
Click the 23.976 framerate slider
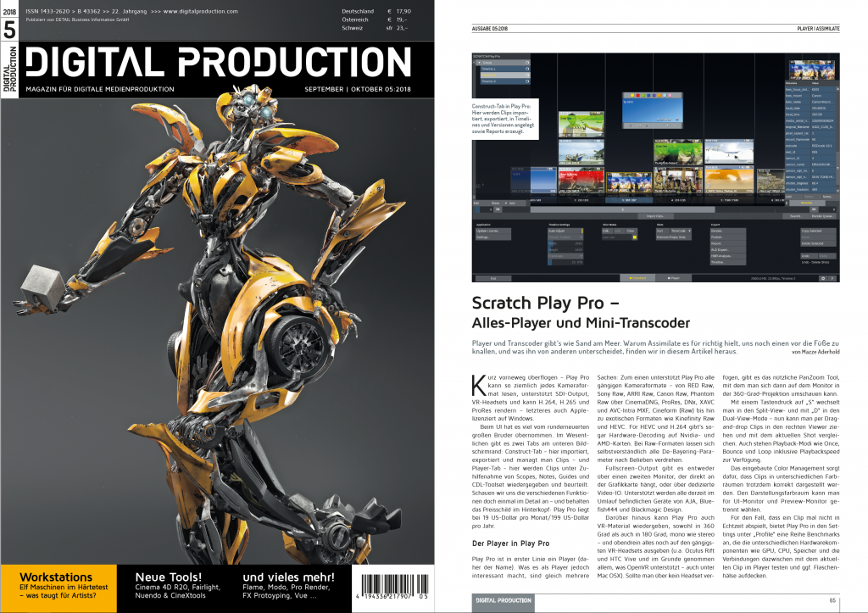pyautogui.click(x=565, y=262)
